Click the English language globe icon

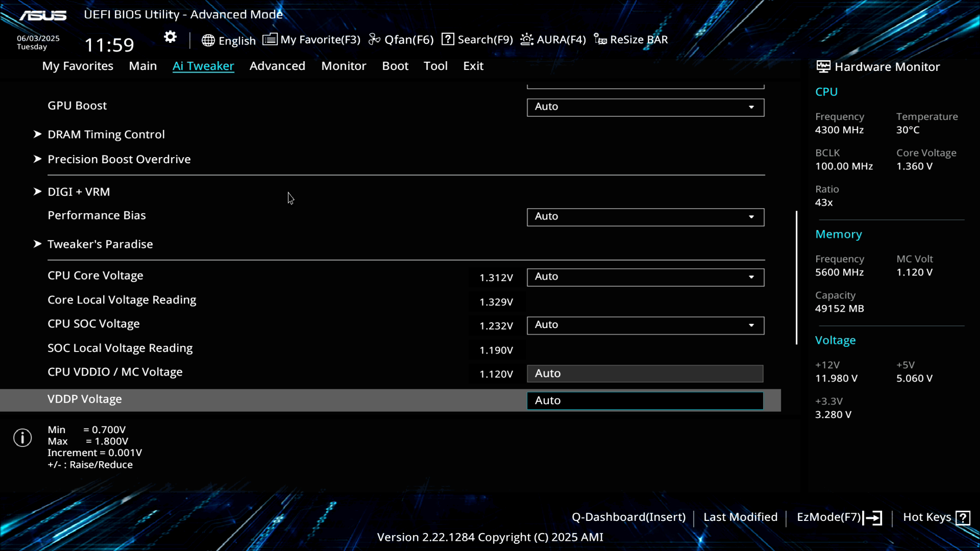click(x=208, y=40)
